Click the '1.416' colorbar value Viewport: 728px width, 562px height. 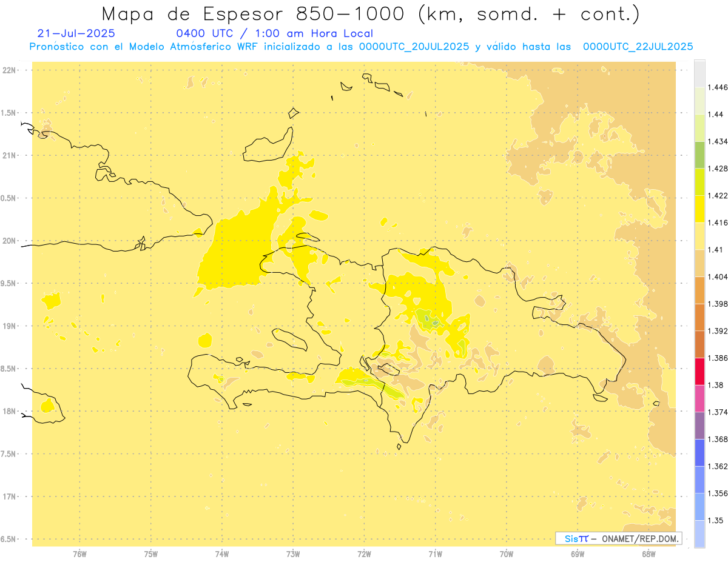pos(717,222)
